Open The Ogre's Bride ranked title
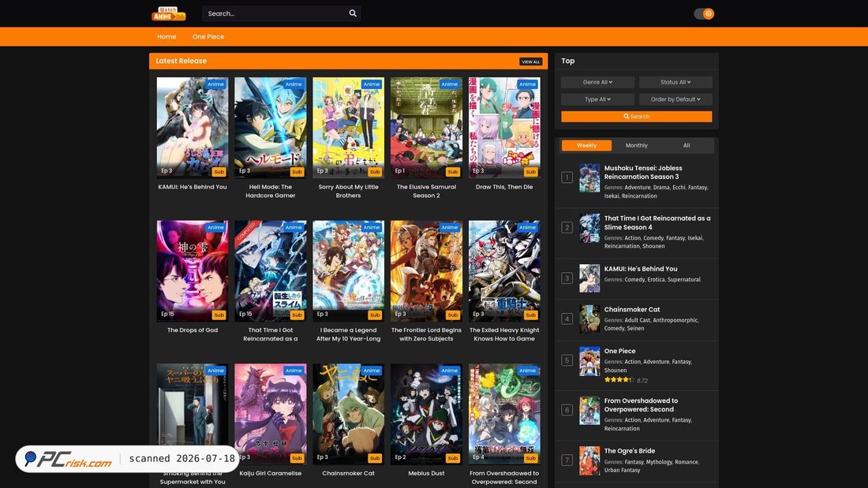The width and height of the screenshot is (868, 488). (630, 451)
